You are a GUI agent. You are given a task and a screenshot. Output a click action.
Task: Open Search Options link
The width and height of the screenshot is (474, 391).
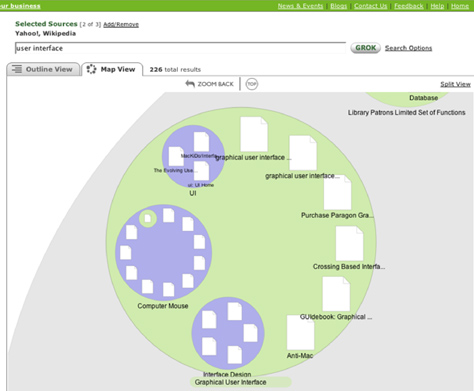408,48
